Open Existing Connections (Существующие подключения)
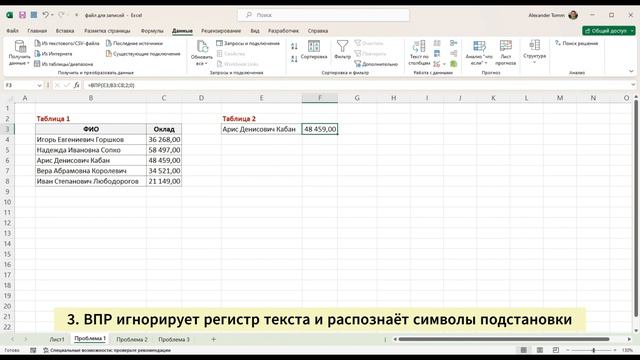Image resolution: width=640 pixels, height=360 pixels. point(143,53)
